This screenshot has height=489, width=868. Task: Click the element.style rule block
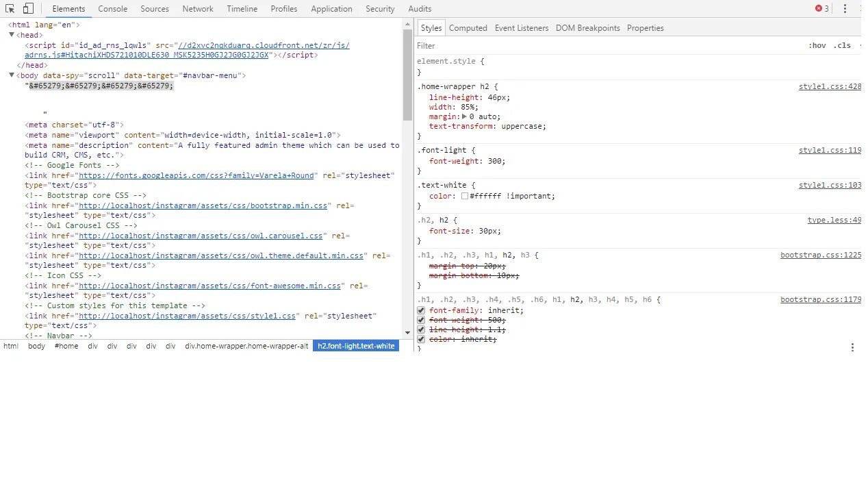639,66
